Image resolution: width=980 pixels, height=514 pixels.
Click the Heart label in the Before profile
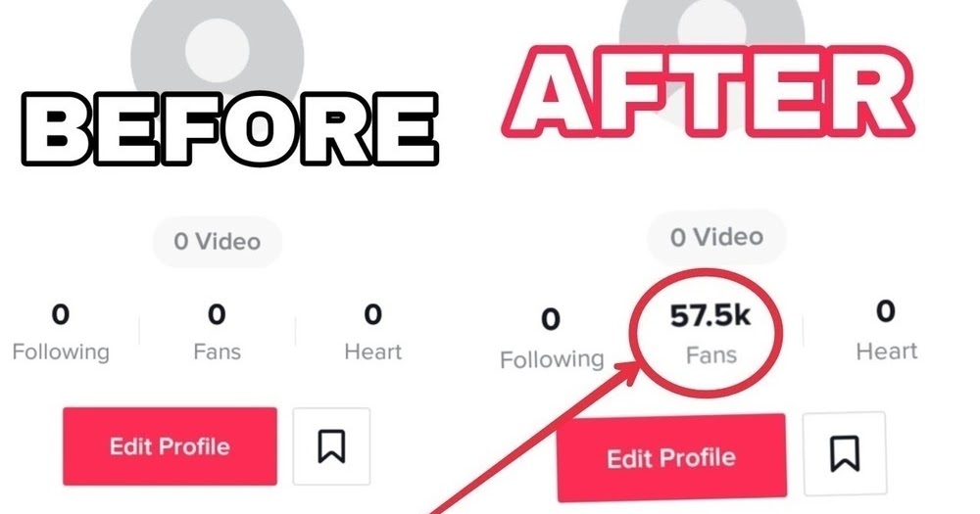click(x=373, y=351)
